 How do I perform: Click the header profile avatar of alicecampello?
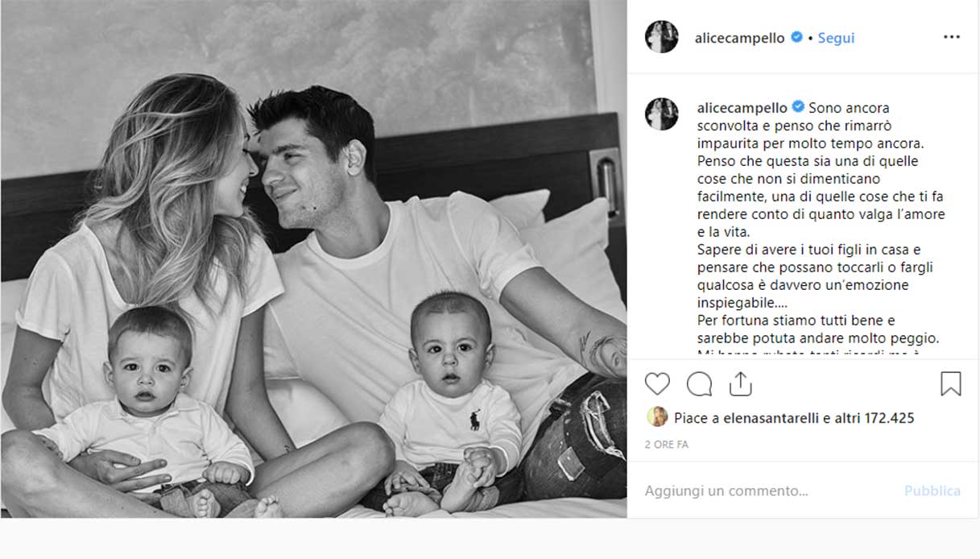click(x=662, y=37)
